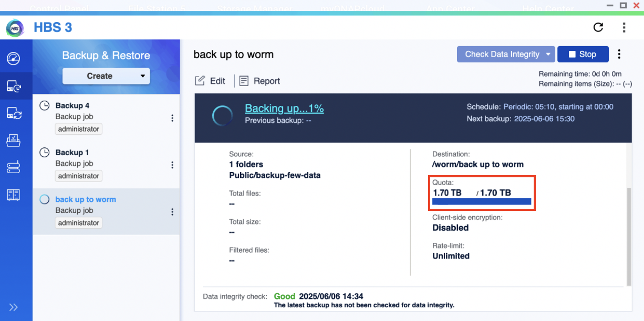Image resolution: width=644 pixels, height=321 pixels.
Task: Open the HBS 3 header more-options menu
Action: (624, 27)
